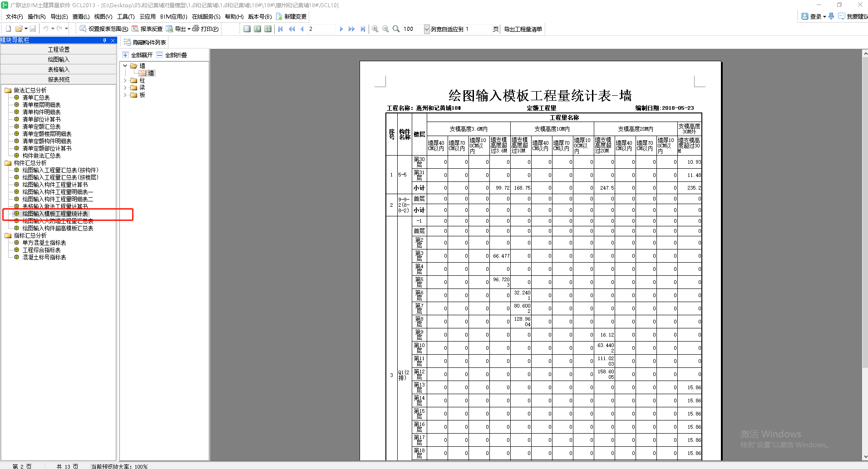
Task: Open the BIM应用(I) menu
Action: click(x=173, y=16)
